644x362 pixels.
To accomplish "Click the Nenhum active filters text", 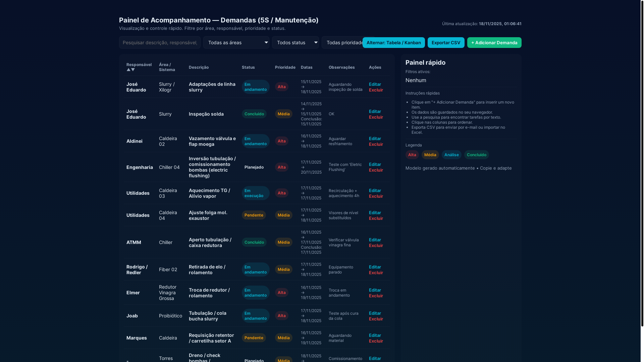I will pyautogui.click(x=416, y=80).
